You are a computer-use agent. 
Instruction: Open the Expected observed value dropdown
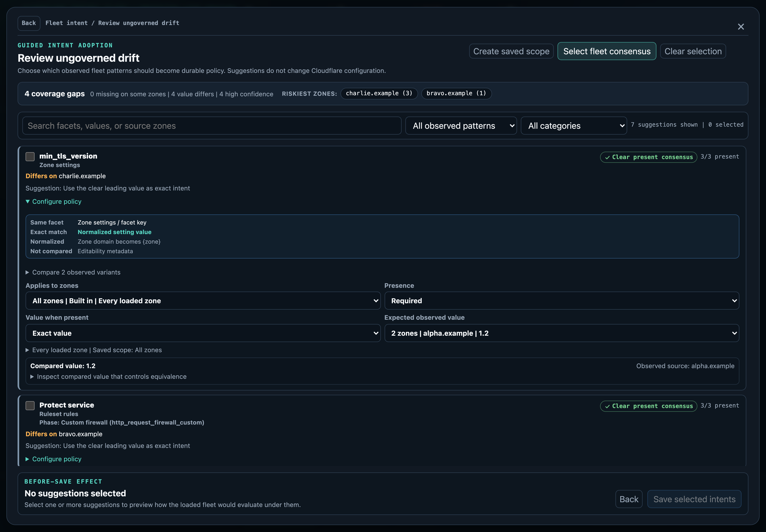562,333
